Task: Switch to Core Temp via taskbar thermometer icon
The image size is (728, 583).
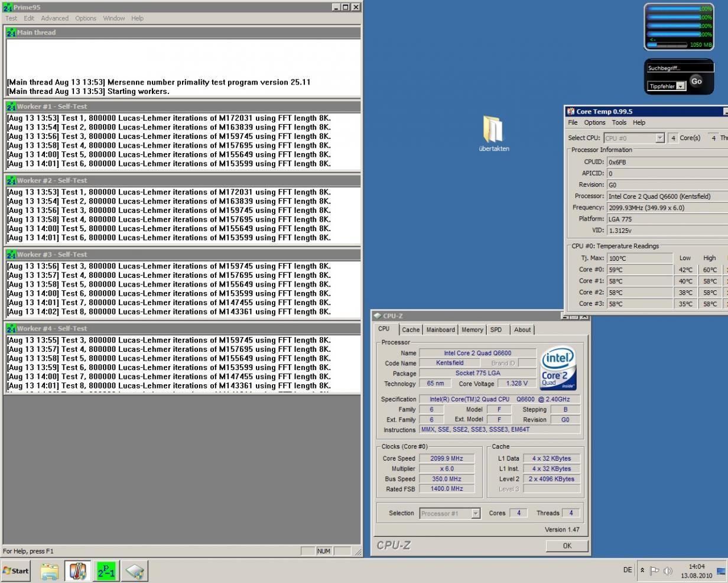Action: 77,571
